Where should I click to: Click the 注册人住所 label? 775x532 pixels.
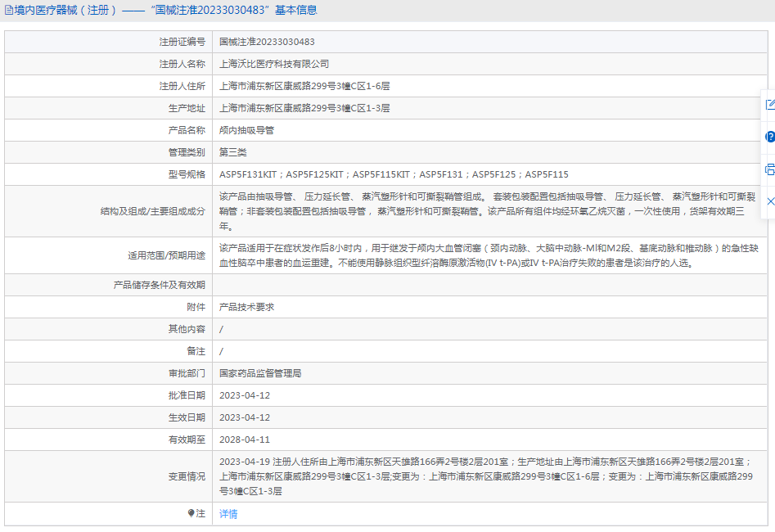tap(182, 86)
